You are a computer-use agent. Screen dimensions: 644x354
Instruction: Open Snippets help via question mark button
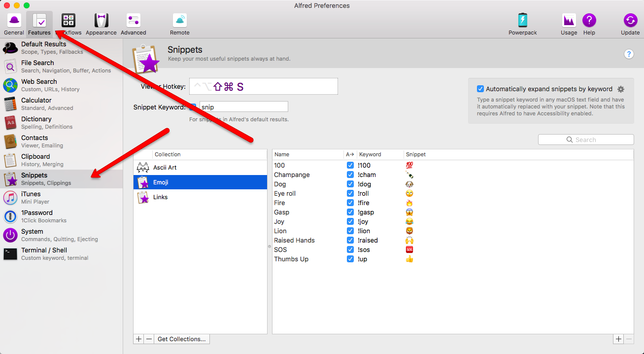pyautogui.click(x=629, y=54)
